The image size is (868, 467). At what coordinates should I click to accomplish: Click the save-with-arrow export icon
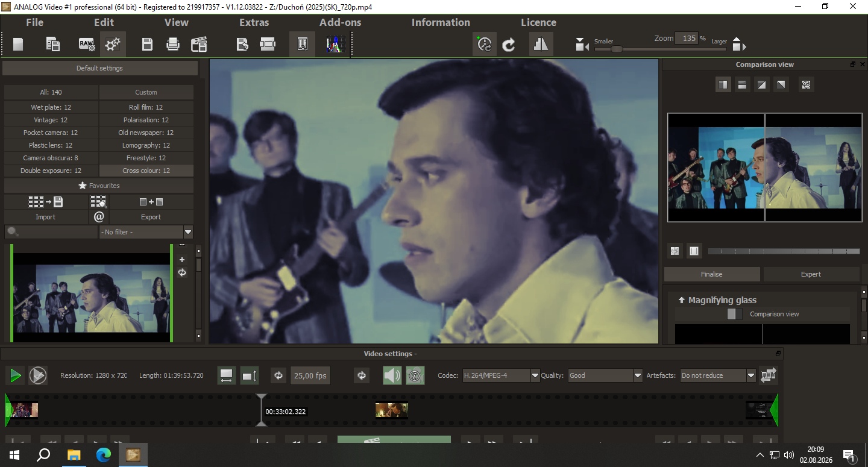(x=242, y=44)
